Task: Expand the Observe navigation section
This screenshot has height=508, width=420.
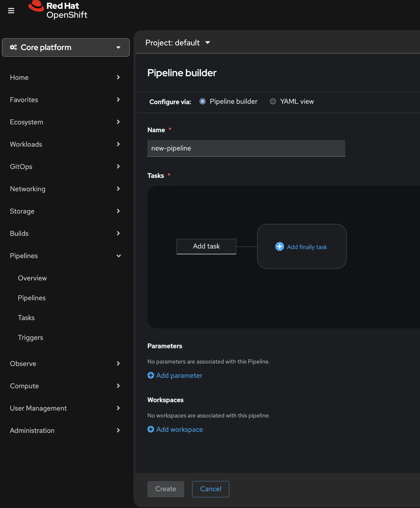Action: coord(65,364)
